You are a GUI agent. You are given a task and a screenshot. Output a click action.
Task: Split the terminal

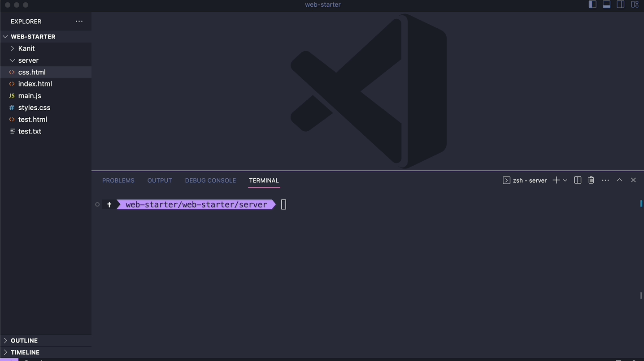[x=578, y=180]
